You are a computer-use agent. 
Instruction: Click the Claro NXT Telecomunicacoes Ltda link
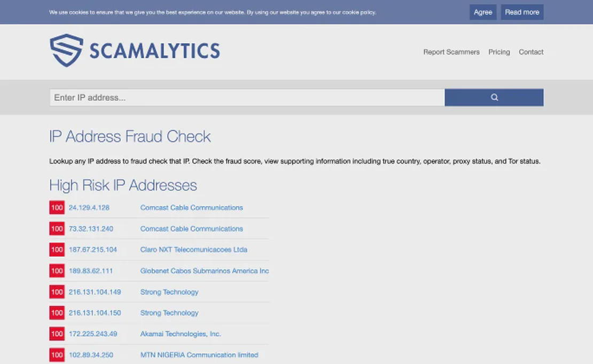193,250
